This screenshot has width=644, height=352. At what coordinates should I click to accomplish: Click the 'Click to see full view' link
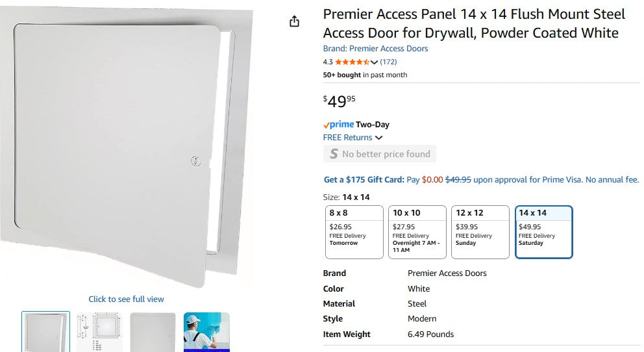click(126, 299)
